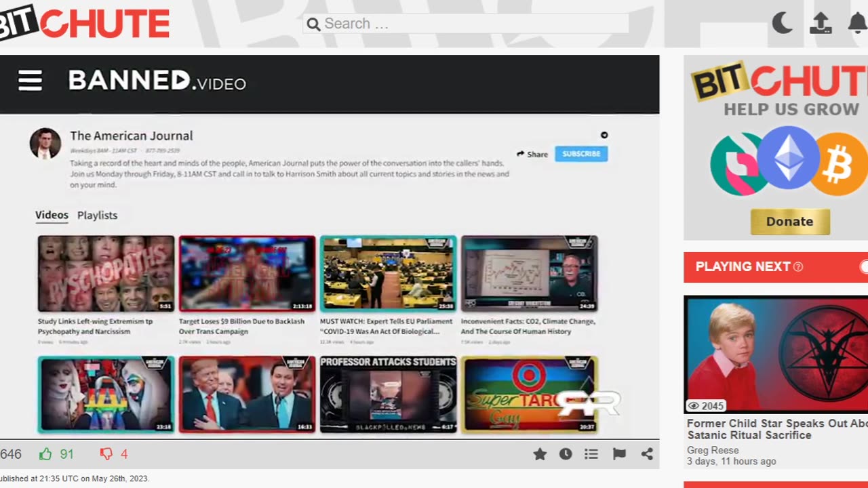Open Professor Attacks Students thumbnail
The height and width of the screenshot is (488, 868).
tap(388, 394)
